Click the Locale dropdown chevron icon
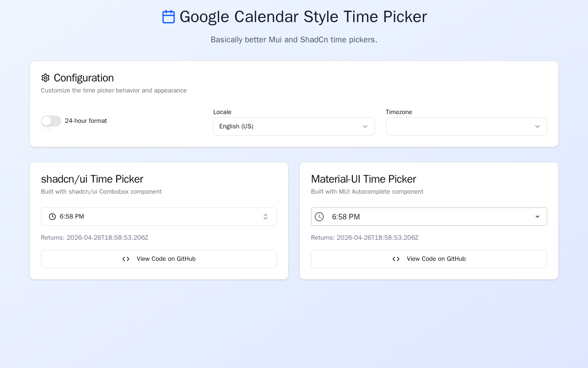This screenshot has width=588, height=368. click(365, 126)
